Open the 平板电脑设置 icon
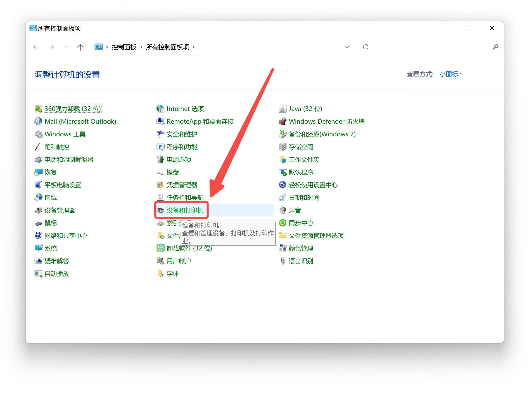532x396 pixels. (x=38, y=185)
